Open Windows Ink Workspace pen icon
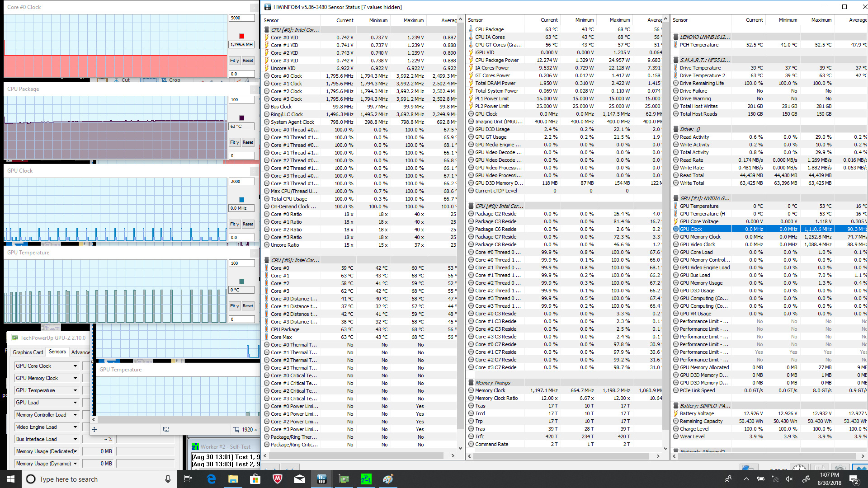 click(x=806, y=479)
